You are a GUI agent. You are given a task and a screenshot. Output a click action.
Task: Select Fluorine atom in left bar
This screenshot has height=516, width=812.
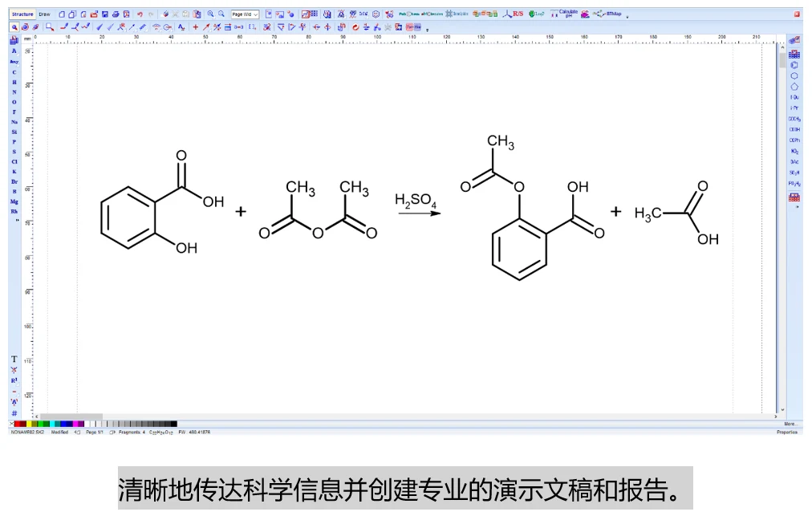pos(14,112)
